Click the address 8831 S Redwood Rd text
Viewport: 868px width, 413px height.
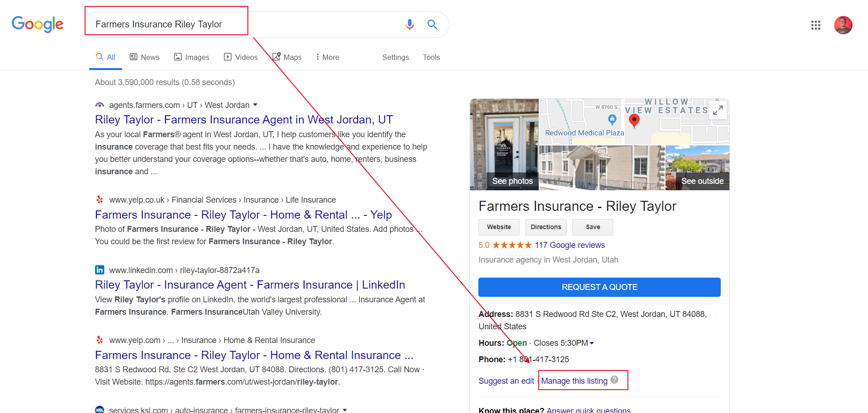pos(593,320)
